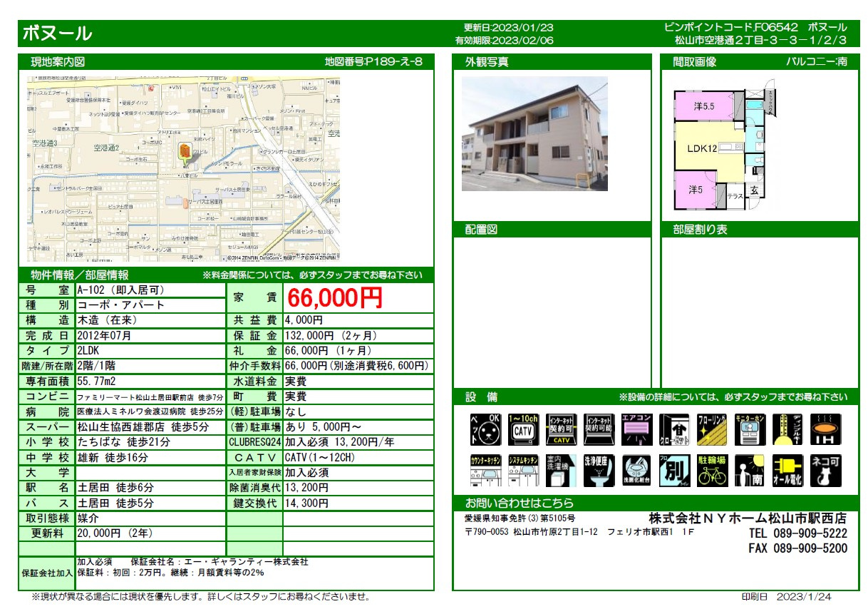The height and width of the screenshot is (609, 868).
Task: Click the Pet OK amenity icon
Action: pos(485,430)
